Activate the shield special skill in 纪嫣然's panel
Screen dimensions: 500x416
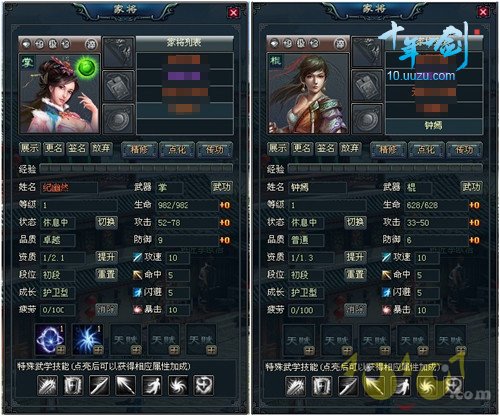[73, 385]
